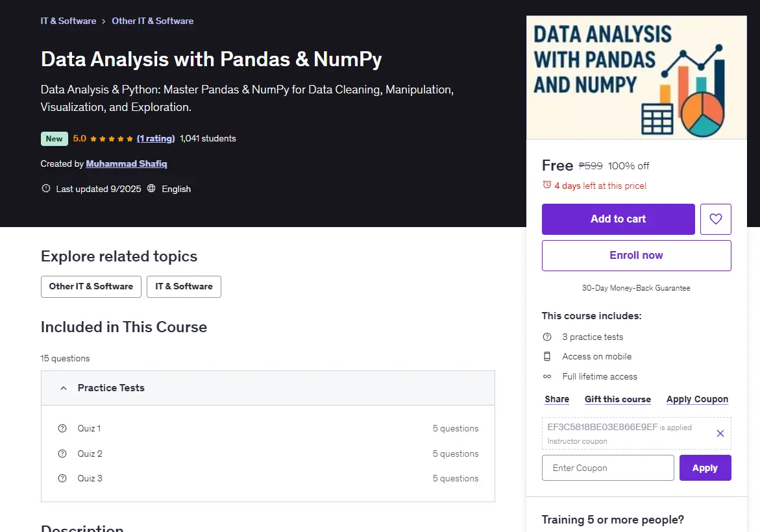Add course to wishlist heart icon
The width and height of the screenshot is (760, 532).
click(x=715, y=219)
